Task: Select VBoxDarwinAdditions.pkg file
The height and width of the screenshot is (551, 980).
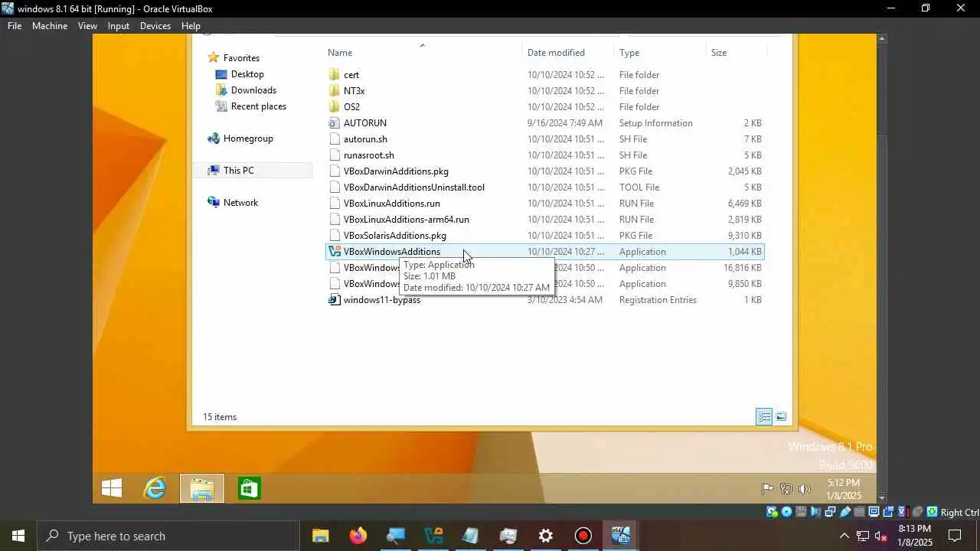Action: coord(396,171)
